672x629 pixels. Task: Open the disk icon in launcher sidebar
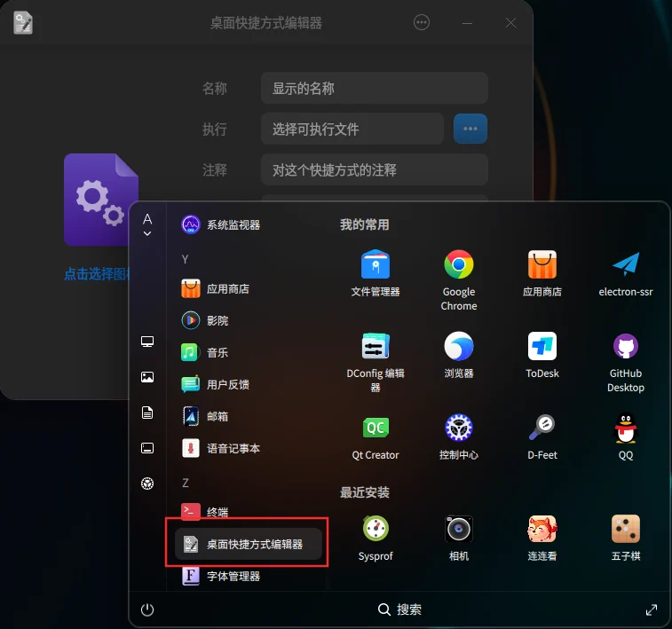point(147,448)
